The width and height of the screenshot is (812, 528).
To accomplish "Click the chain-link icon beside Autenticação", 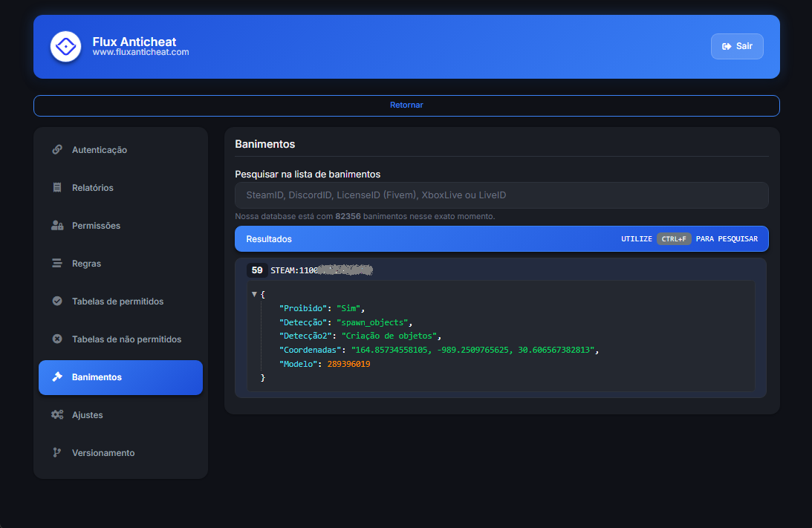I will pyautogui.click(x=57, y=149).
